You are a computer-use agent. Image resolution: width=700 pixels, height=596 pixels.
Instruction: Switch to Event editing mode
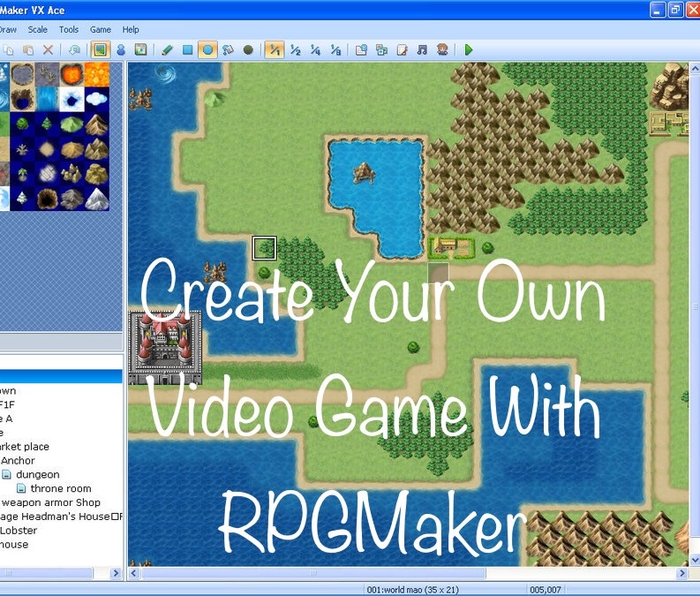[121, 50]
